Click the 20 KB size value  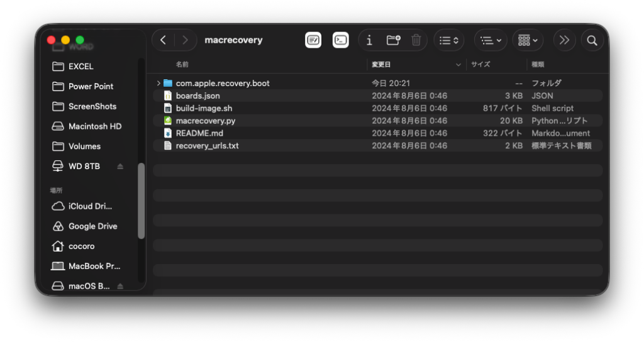click(x=511, y=121)
